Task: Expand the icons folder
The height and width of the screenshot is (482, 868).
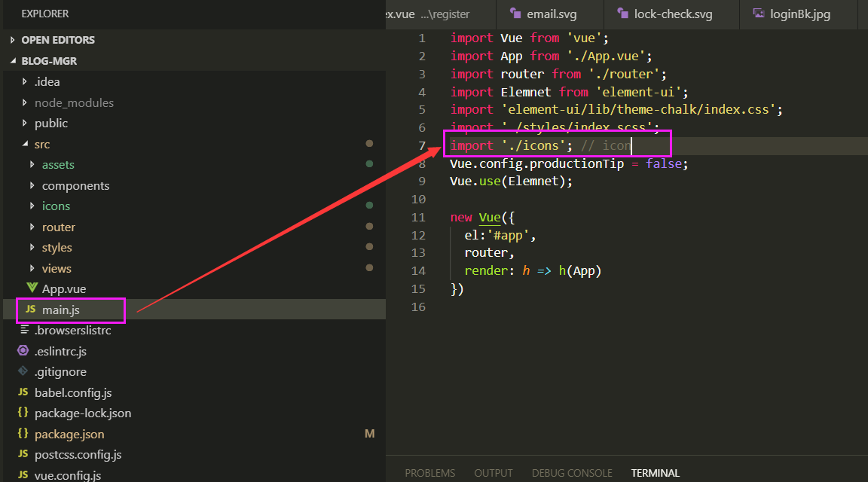Action: (32, 206)
